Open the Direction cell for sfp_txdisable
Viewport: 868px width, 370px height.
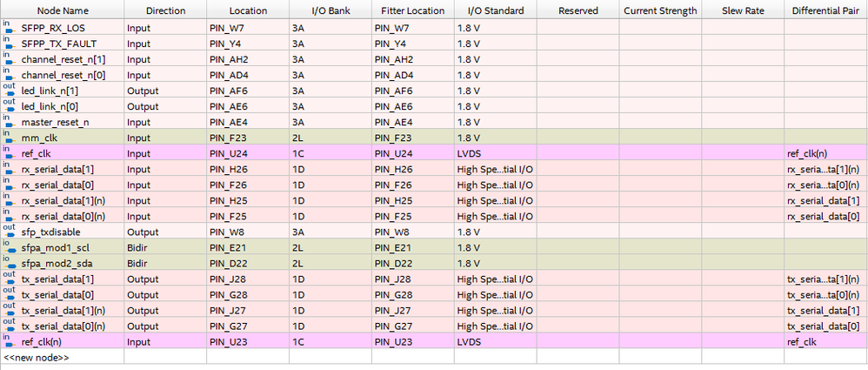[x=165, y=232]
